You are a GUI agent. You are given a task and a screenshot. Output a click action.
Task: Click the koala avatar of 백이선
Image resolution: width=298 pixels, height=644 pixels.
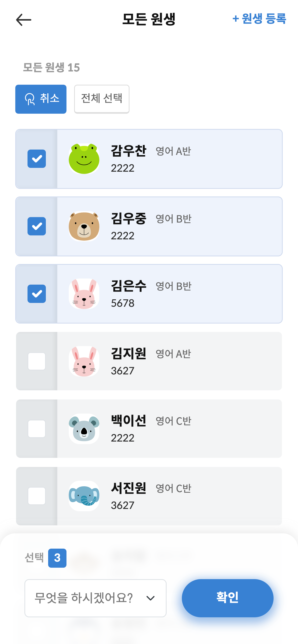pyautogui.click(x=84, y=429)
